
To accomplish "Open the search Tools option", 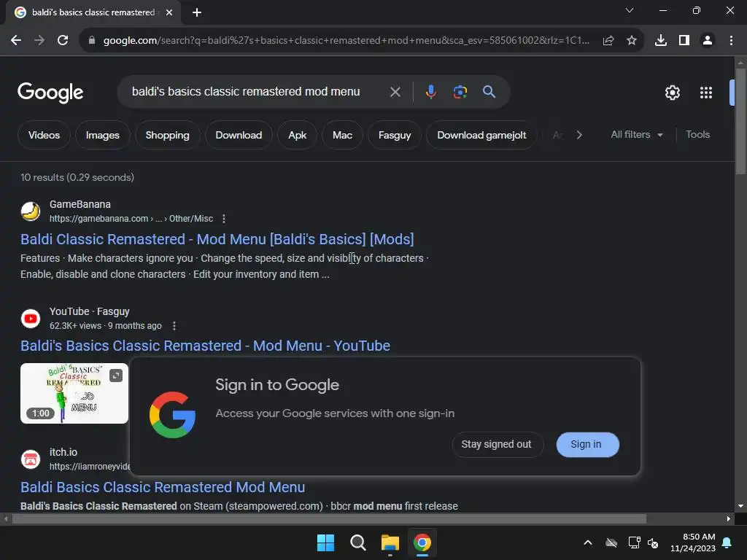I will (x=697, y=135).
